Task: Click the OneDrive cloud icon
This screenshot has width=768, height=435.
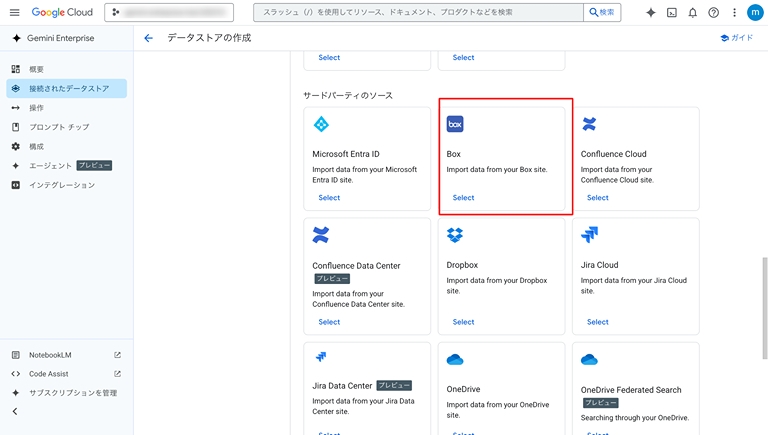Action: (x=455, y=360)
